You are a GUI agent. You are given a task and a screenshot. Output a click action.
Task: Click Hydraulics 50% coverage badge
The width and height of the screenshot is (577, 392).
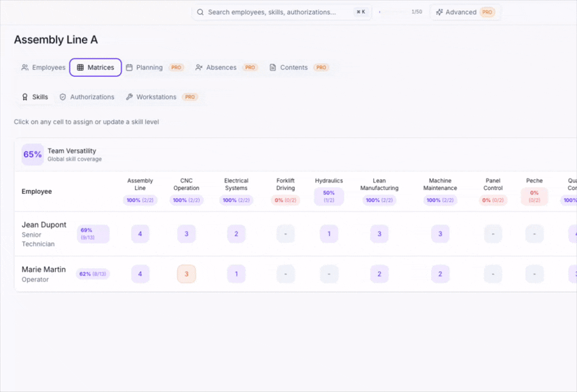click(x=329, y=197)
